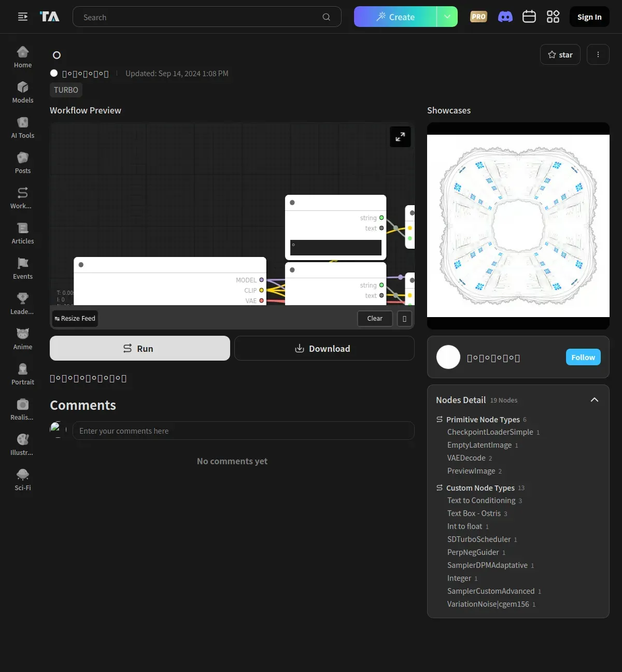Click VariationNoise|cgem156 node entry
This screenshot has width=622, height=672.
(488, 604)
